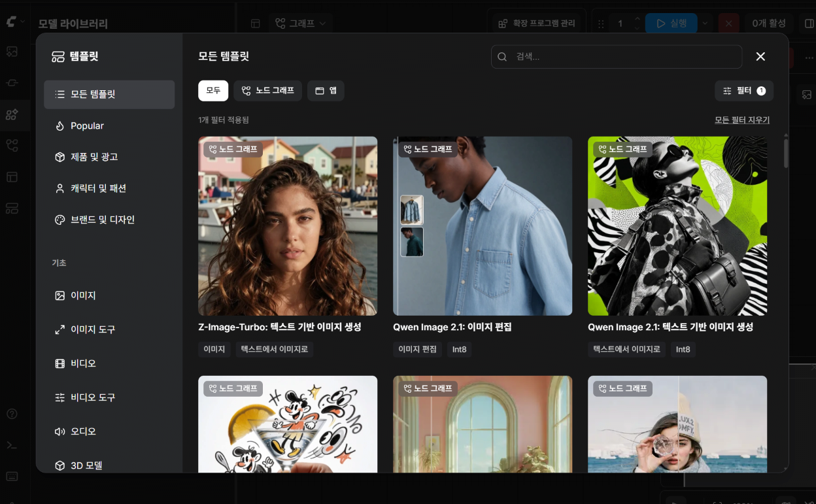Open the 이미지 도구 category
816x504 pixels.
[x=109, y=329]
